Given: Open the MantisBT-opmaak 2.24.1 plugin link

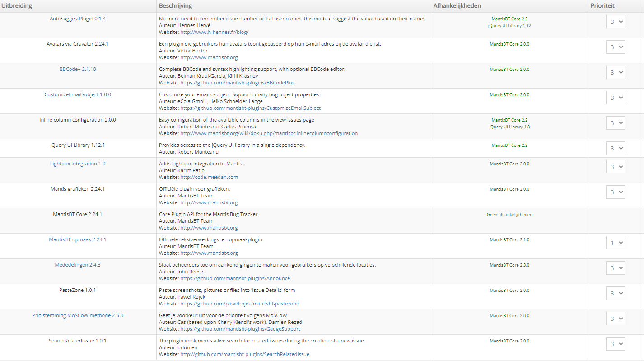Looking at the screenshot, I should [77, 239].
